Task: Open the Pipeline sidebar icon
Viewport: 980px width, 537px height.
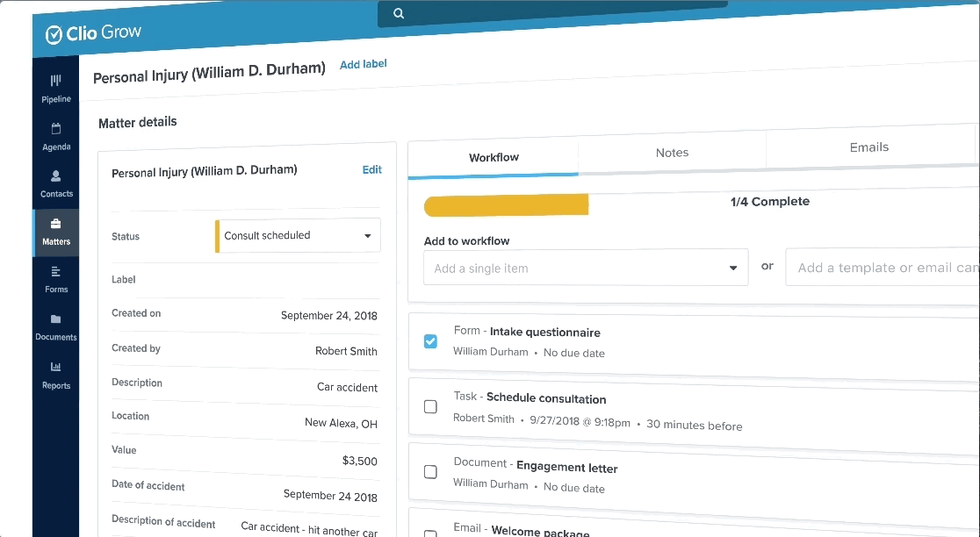Action: pos(56,81)
